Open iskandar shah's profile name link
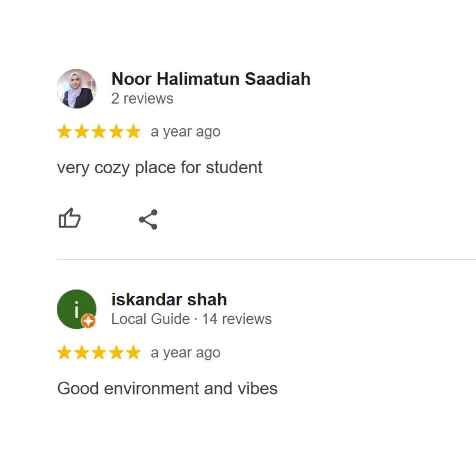The width and height of the screenshot is (476, 476). (169, 300)
